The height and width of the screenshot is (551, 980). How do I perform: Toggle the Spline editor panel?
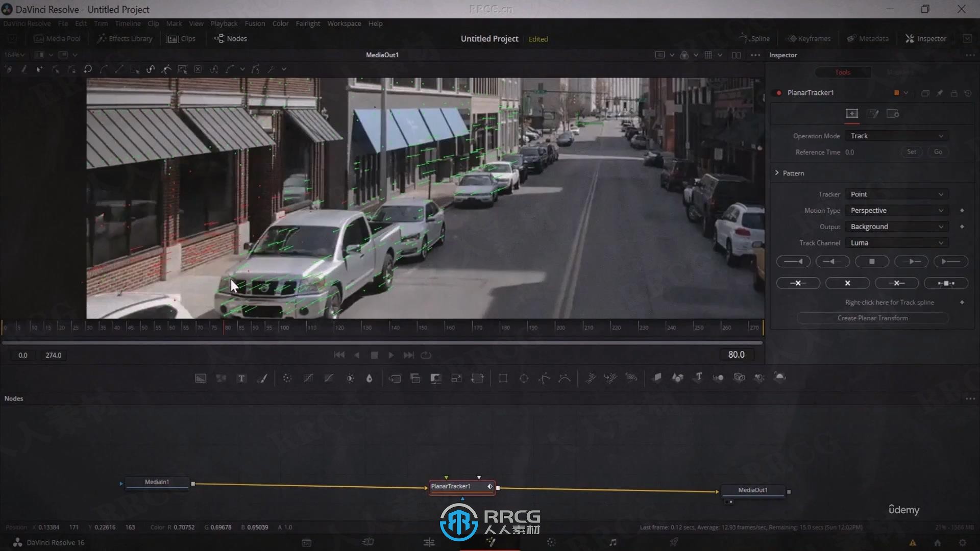754,39
